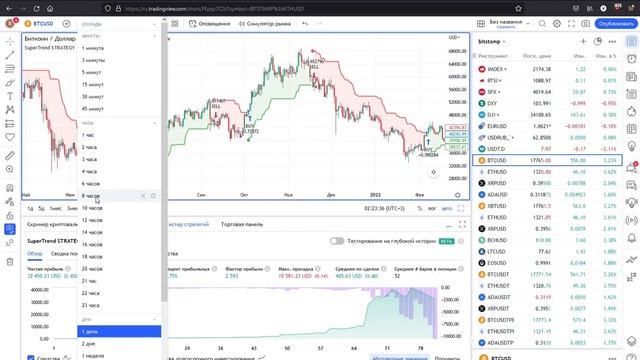Open chart settings gear icon

point(557,24)
